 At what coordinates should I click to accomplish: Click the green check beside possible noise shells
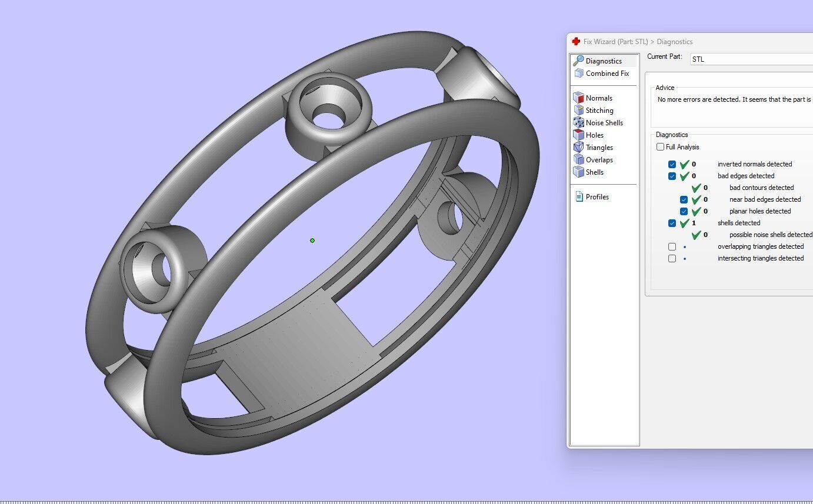click(696, 235)
